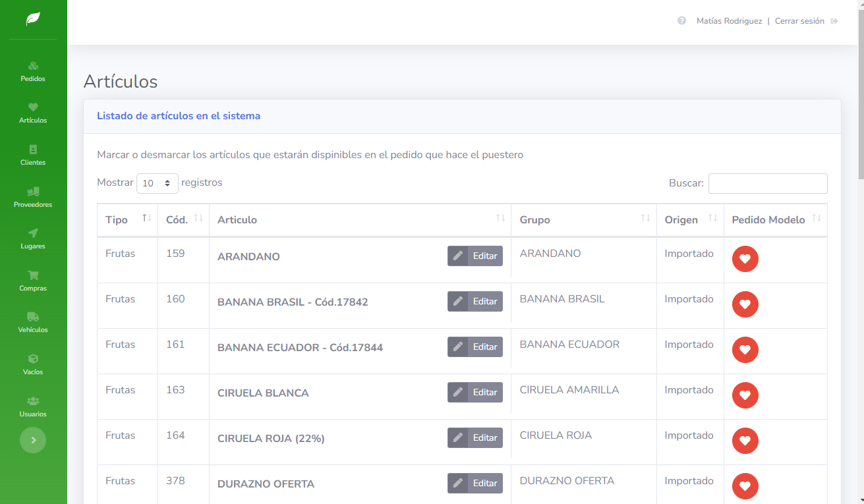Image resolution: width=864 pixels, height=504 pixels.
Task: Click the Clientes sidebar icon
Action: pos(33,150)
